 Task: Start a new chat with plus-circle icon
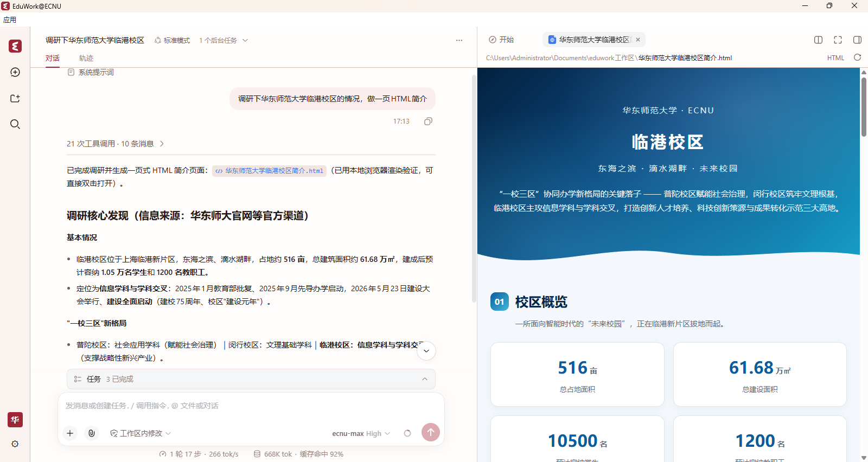tap(15, 72)
